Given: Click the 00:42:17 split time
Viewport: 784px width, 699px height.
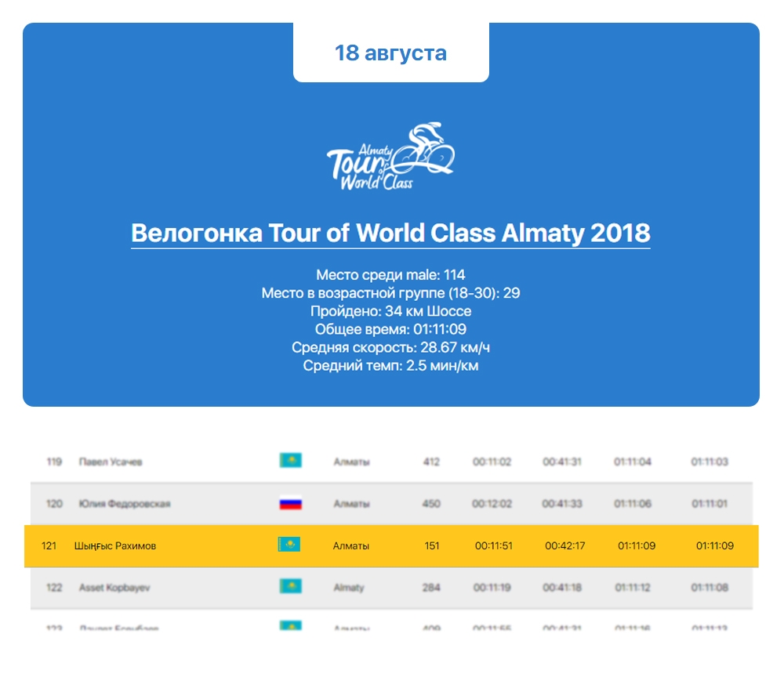Looking at the screenshot, I should coord(564,545).
